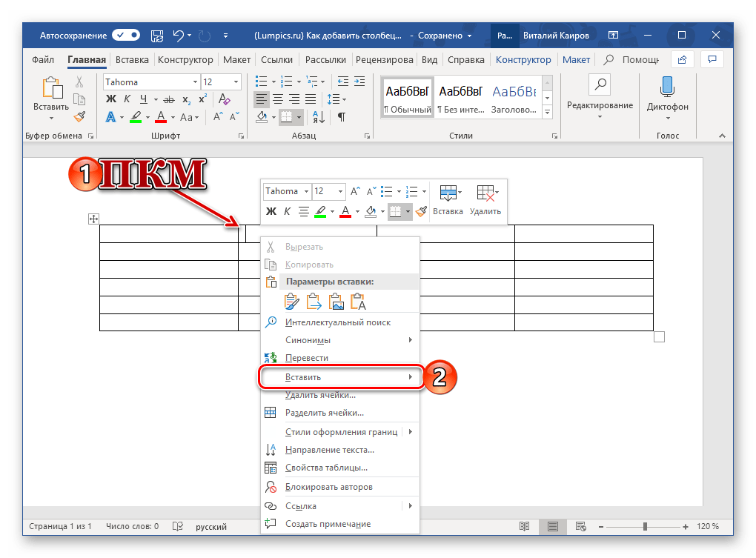Click the Format Painter brush in the mini toolbar

[421, 211]
